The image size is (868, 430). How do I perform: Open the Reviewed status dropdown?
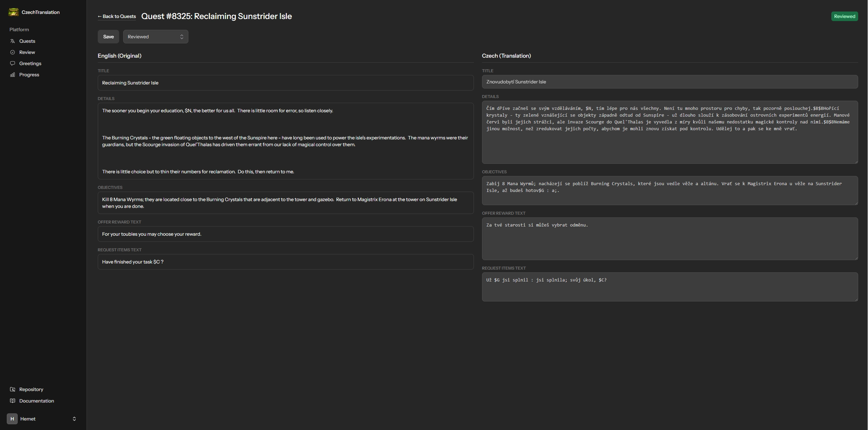(155, 37)
